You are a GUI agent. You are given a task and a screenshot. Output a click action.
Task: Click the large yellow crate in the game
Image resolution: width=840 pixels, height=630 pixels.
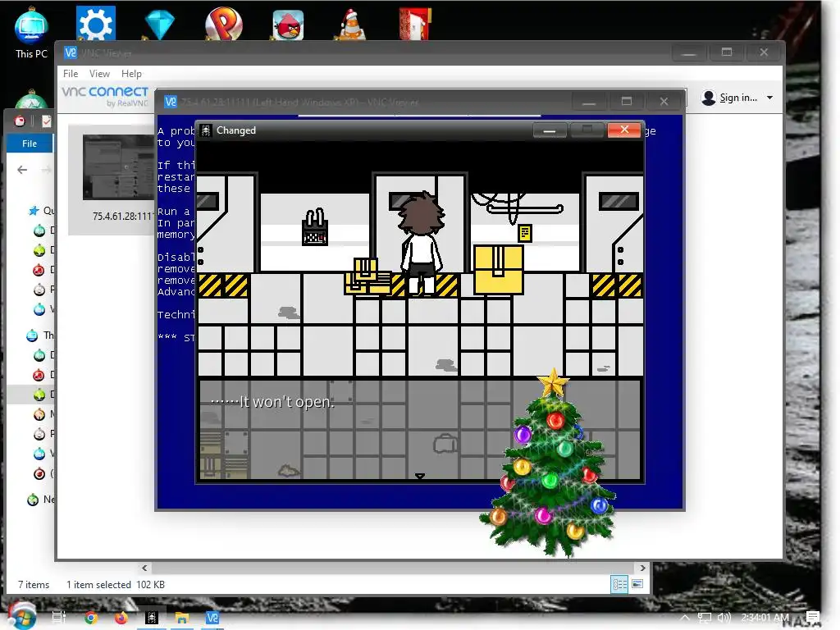pyautogui.click(x=499, y=269)
